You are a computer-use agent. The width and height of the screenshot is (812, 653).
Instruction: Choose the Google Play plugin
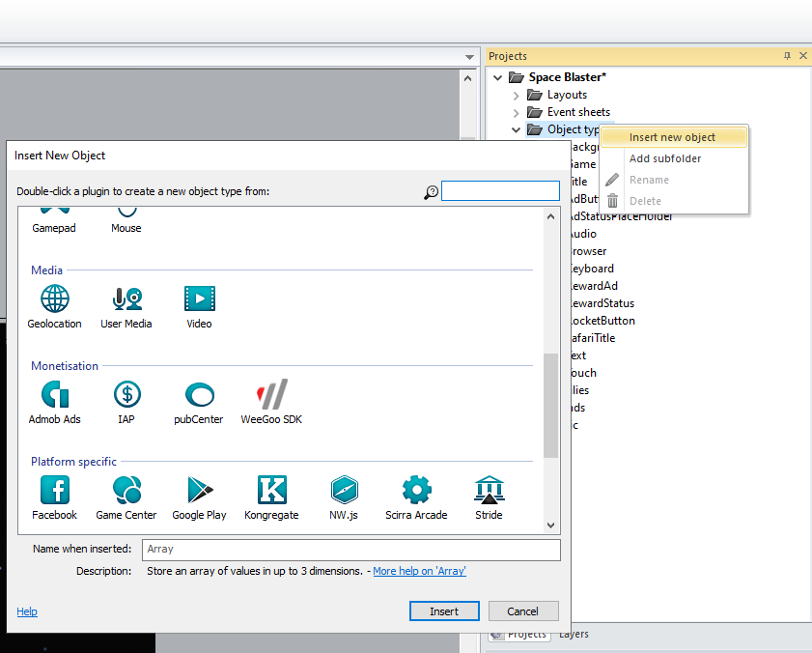(199, 490)
